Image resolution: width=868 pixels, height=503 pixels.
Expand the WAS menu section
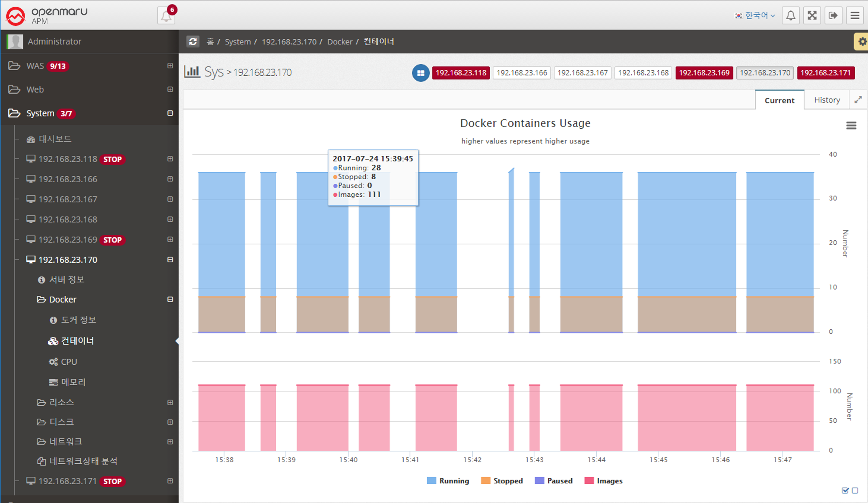click(x=170, y=66)
